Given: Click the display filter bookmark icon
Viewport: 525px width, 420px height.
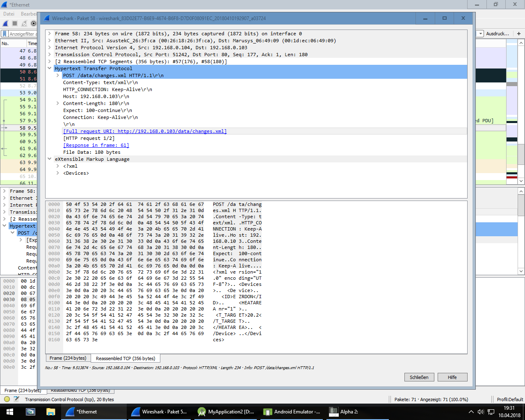Looking at the screenshot, I should (x=5, y=34).
